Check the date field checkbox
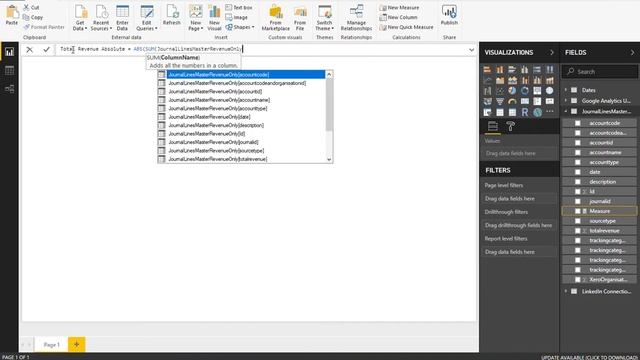 coord(578,172)
